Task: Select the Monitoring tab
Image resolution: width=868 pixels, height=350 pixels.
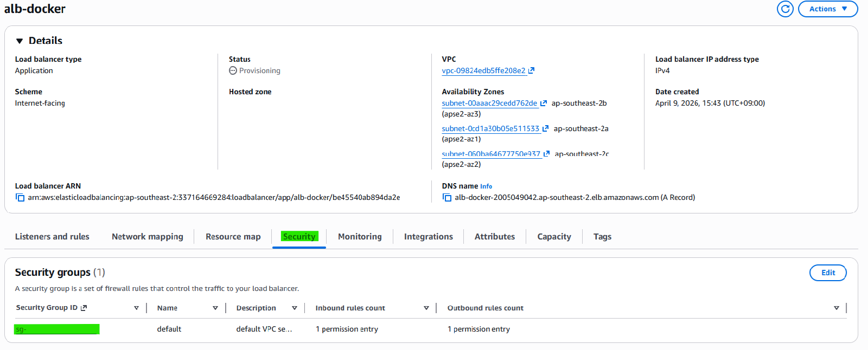Action: (360, 237)
